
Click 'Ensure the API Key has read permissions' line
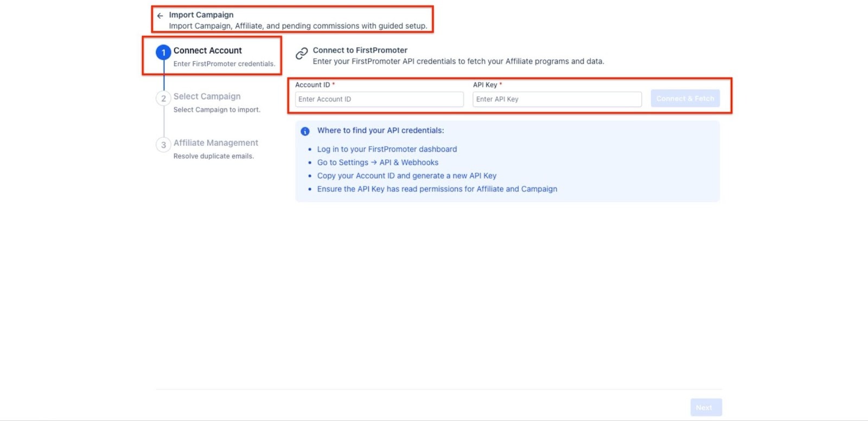(437, 189)
